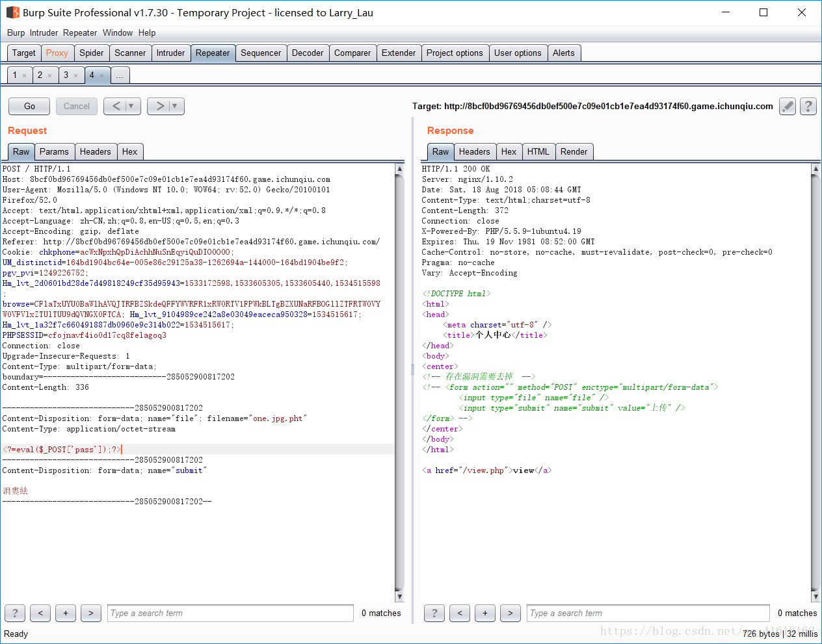Go to previous request in history
This screenshot has width=822, height=644.
coord(116,106)
